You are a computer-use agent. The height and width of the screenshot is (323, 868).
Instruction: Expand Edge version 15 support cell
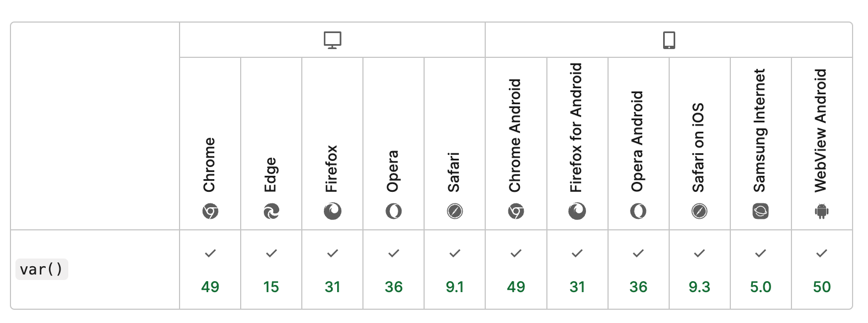(x=271, y=270)
